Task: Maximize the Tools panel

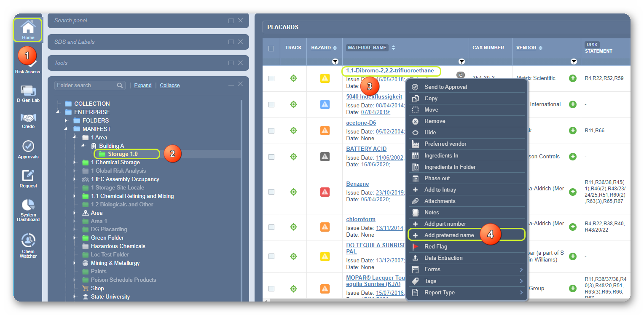Action: tap(231, 63)
